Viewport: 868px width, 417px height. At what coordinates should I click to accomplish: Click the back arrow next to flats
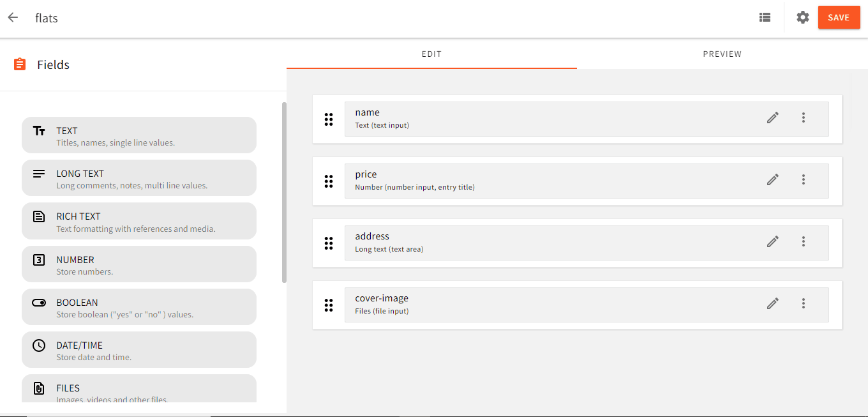pyautogui.click(x=13, y=17)
